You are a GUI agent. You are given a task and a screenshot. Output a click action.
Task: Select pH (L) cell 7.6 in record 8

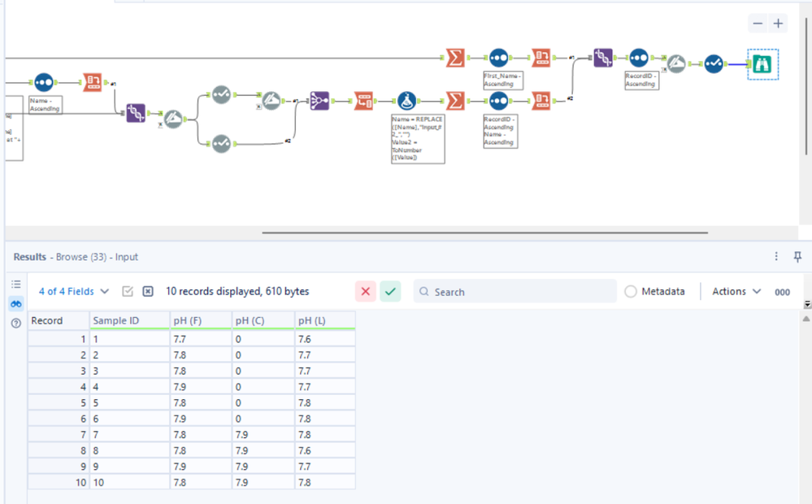[325, 450]
